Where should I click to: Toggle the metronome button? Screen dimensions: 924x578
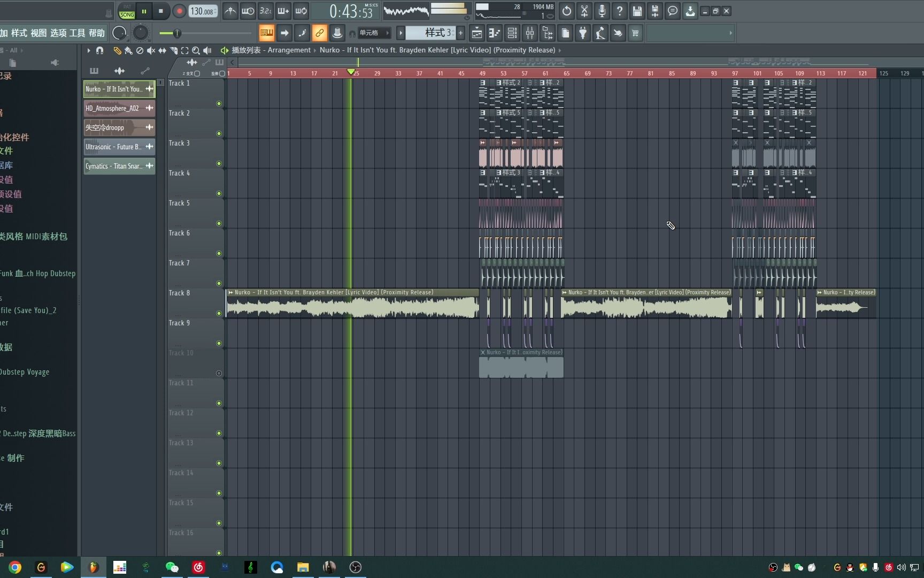coord(230,11)
